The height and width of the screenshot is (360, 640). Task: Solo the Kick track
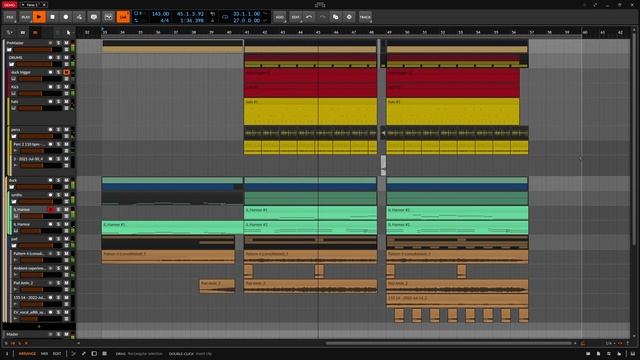(x=58, y=87)
